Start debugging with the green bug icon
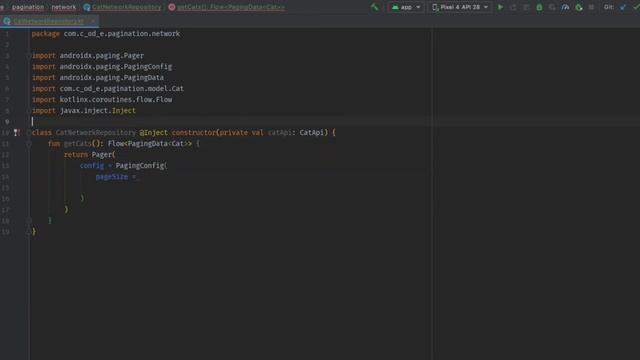Image resolution: width=640 pixels, height=360 pixels. click(539, 7)
